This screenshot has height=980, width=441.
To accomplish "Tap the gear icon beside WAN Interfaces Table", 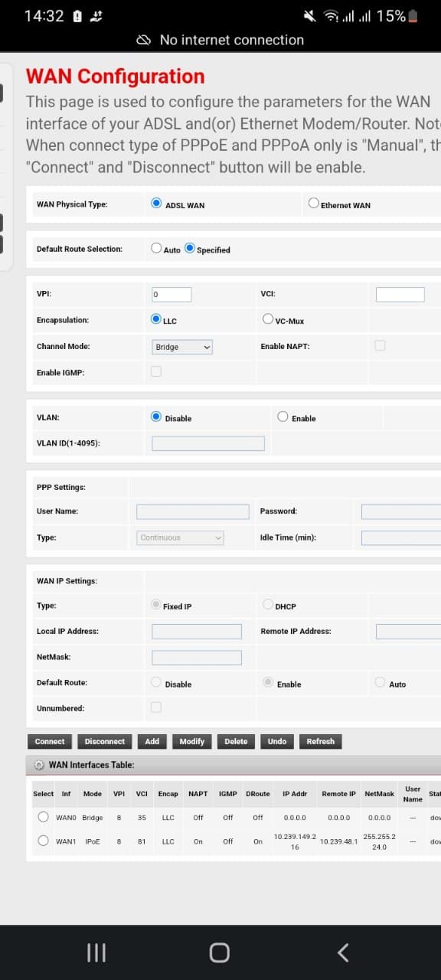I will click(38, 765).
